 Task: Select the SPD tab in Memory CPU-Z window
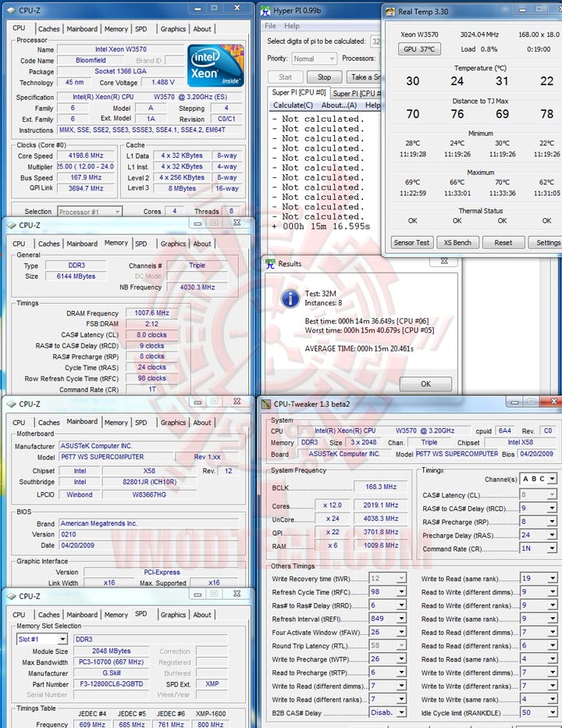point(141,244)
